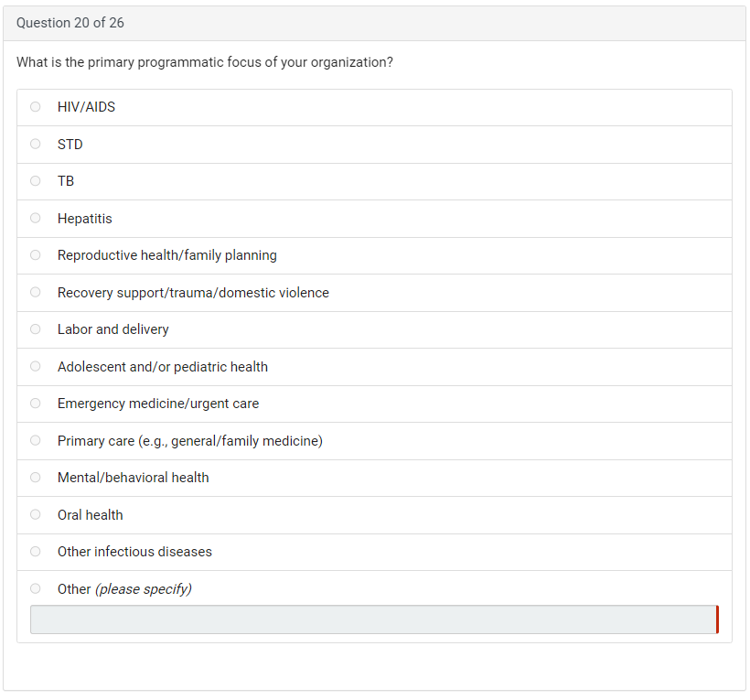Select the Labor and delivery option

tap(36, 329)
